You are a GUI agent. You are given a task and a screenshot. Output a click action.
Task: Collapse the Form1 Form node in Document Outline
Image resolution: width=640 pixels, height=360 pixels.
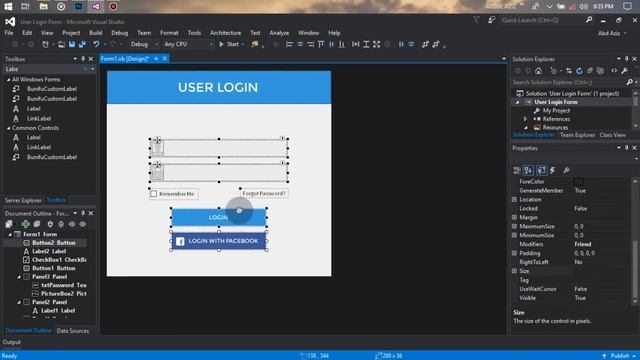pyautogui.click(x=10, y=234)
